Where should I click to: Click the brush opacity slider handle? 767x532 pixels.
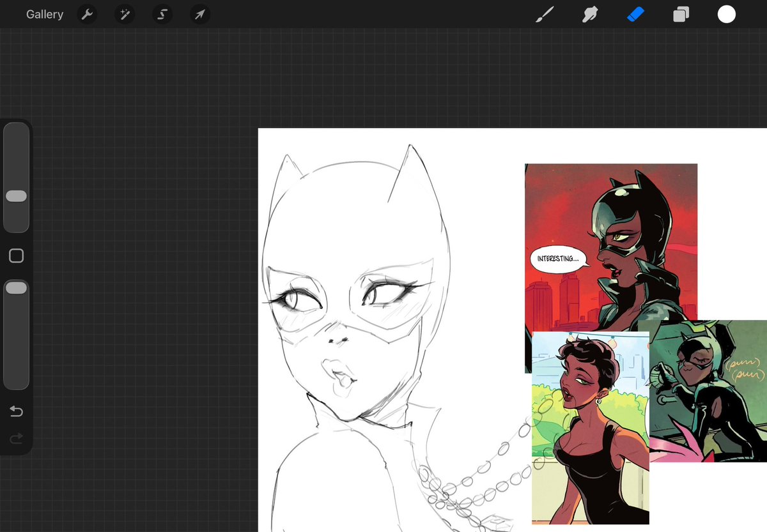16,288
